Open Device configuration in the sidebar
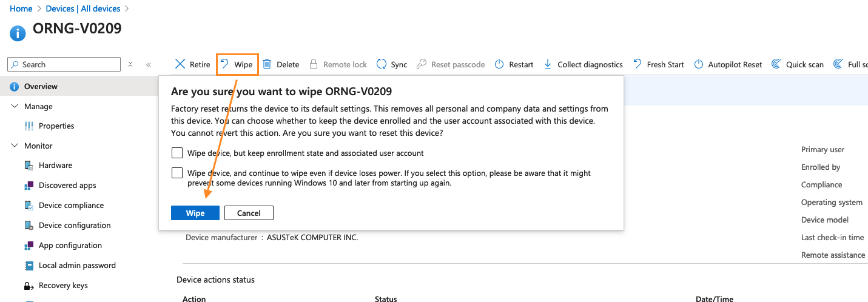This screenshot has height=302, width=868. [75, 225]
